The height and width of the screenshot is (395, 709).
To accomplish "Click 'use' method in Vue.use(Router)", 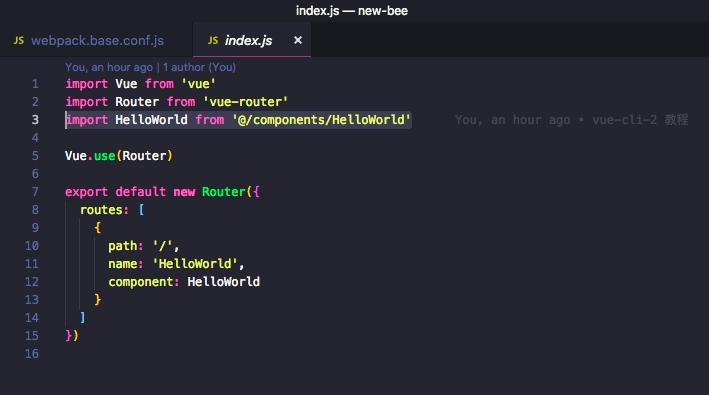I will pyautogui.click(x=104, y=156).
